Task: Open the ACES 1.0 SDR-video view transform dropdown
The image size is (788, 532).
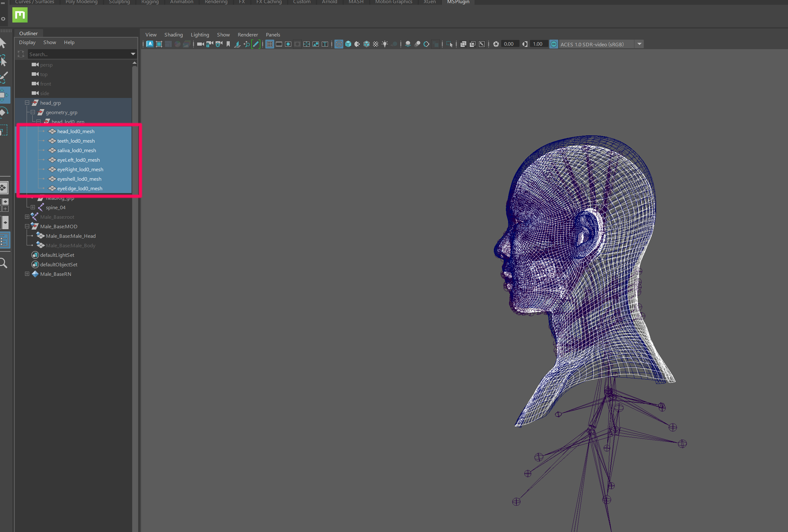Action: [639, 44]
